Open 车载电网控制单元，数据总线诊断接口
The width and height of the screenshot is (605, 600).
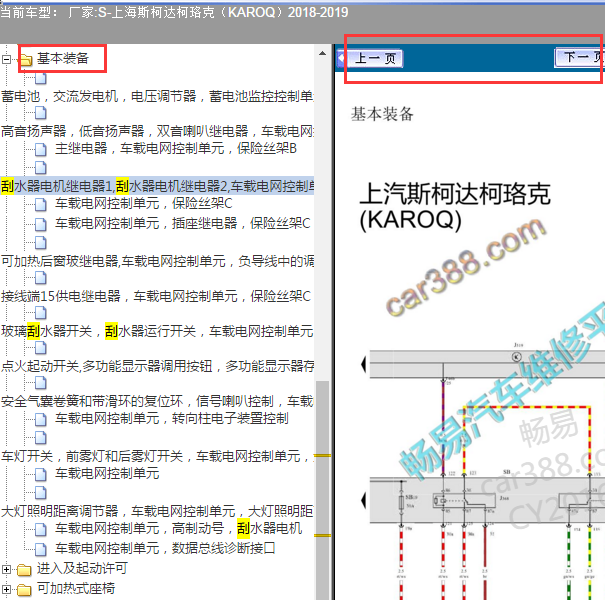[x=166, y=548]
